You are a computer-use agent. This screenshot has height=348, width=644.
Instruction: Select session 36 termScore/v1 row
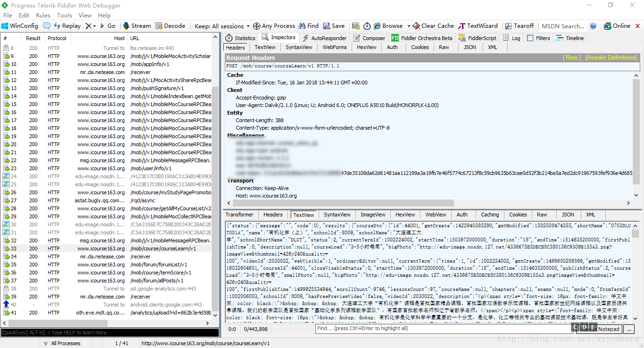[107, 273]
